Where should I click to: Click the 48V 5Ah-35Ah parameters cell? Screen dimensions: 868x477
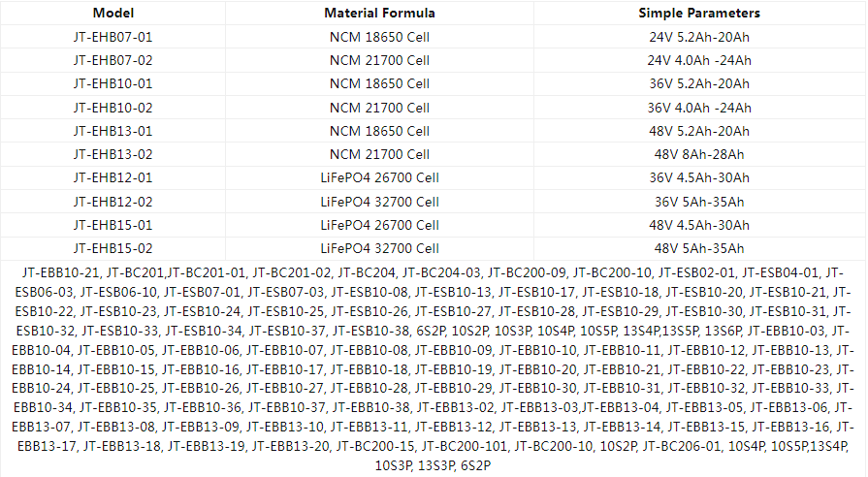click(698, 248)
